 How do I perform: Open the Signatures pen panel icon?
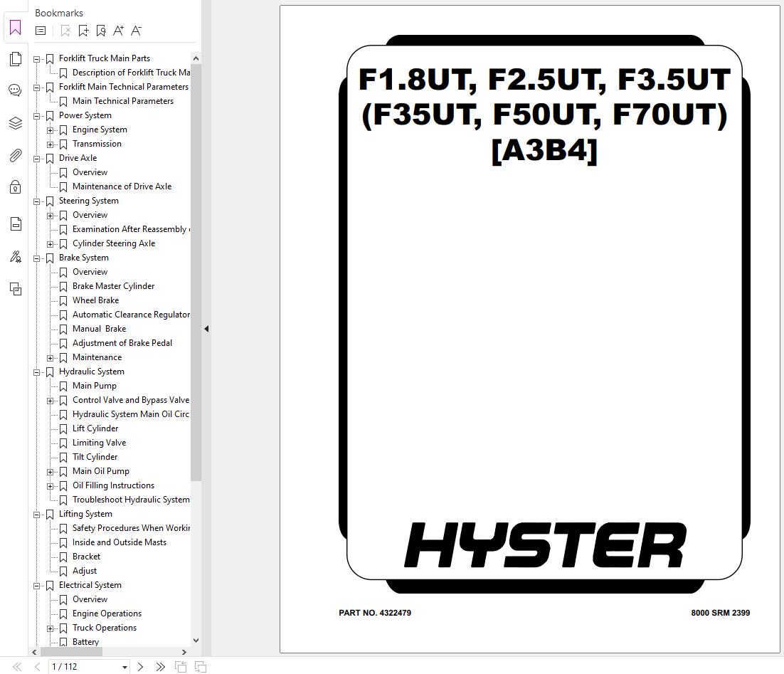click(x=16, y=257)
